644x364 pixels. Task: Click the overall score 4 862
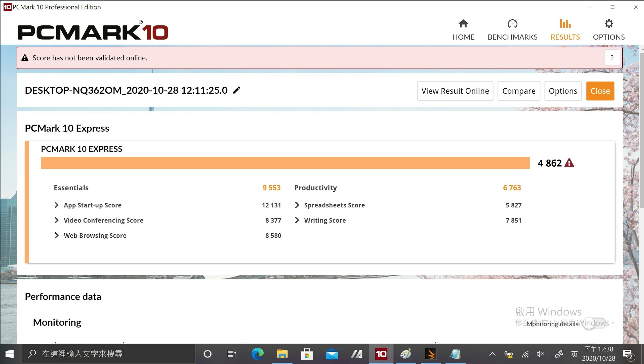pyautogui.click(x=550, y=163)
